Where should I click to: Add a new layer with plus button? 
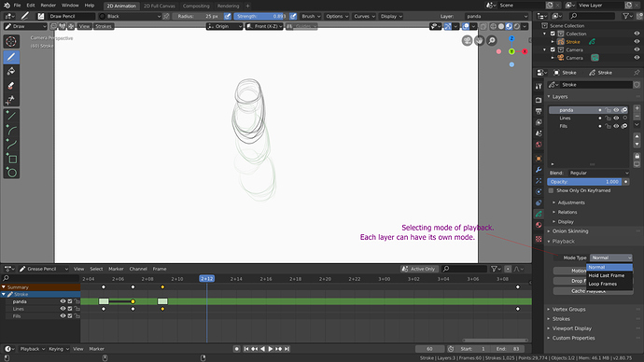pyautogui.click(x=637, y=108)
